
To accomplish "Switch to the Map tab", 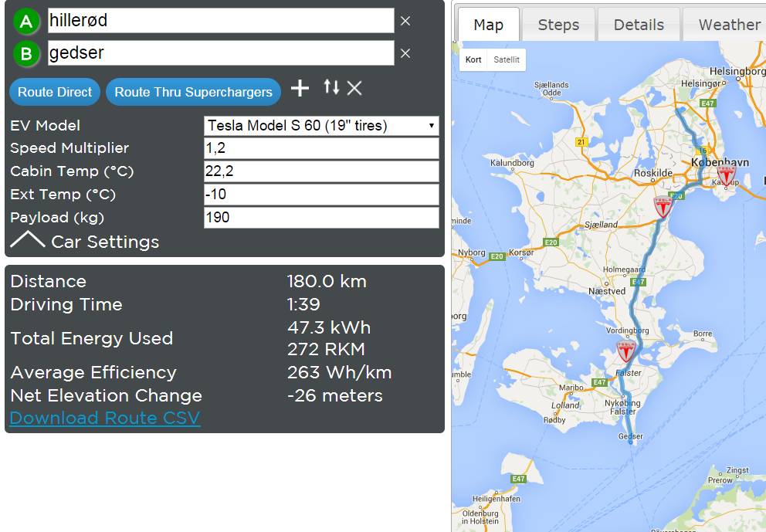I will (x=489, y=25).
